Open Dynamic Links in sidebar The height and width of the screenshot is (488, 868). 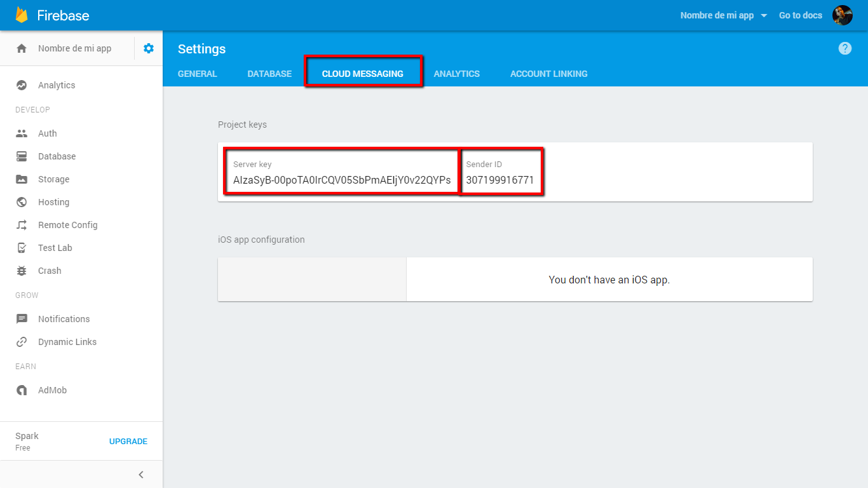67,342
